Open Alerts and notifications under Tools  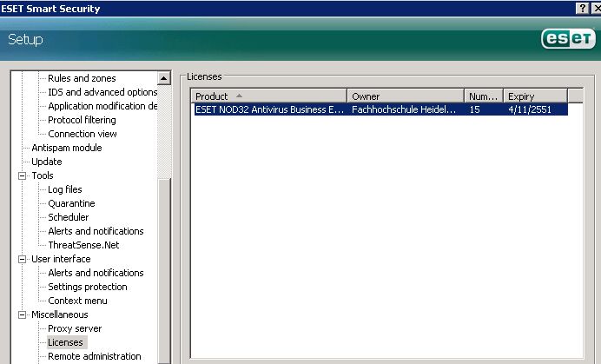(x=96, y=231)
